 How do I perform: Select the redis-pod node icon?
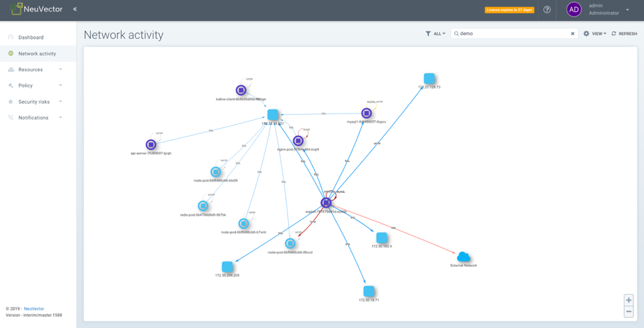click(203, 206)
